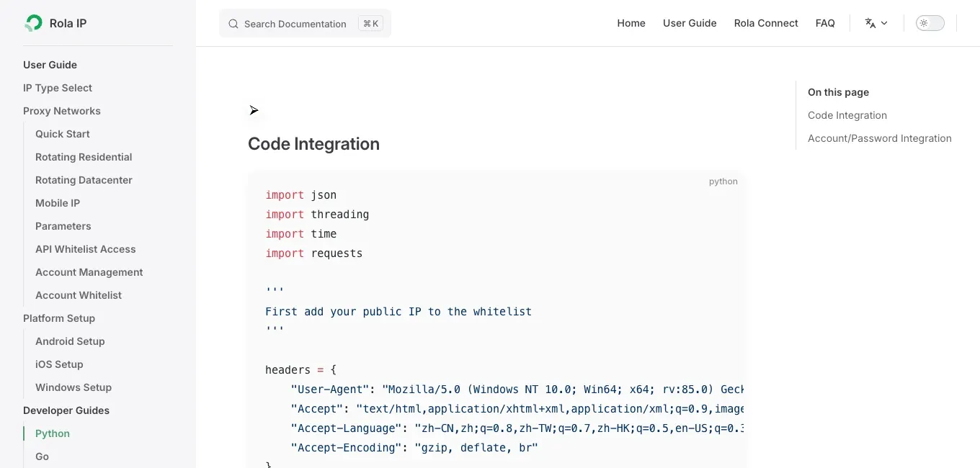Open the Parameters page
This screenshot has height=468, width=980.
point(63,226)
